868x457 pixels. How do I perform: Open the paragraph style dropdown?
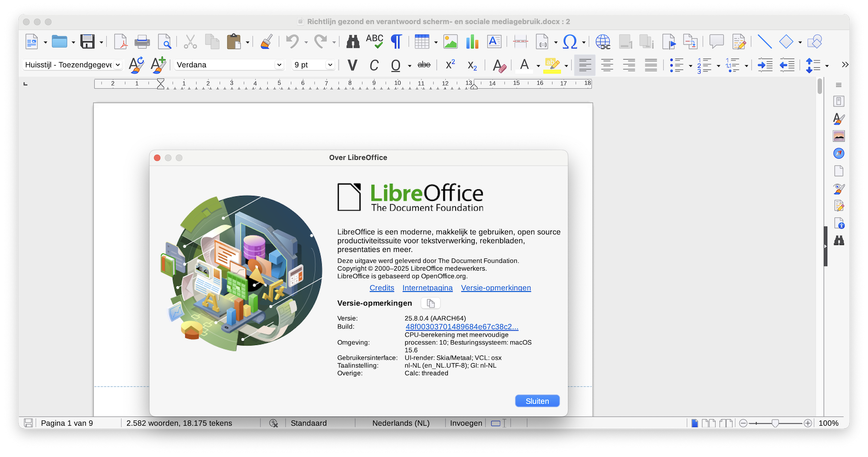118,65
